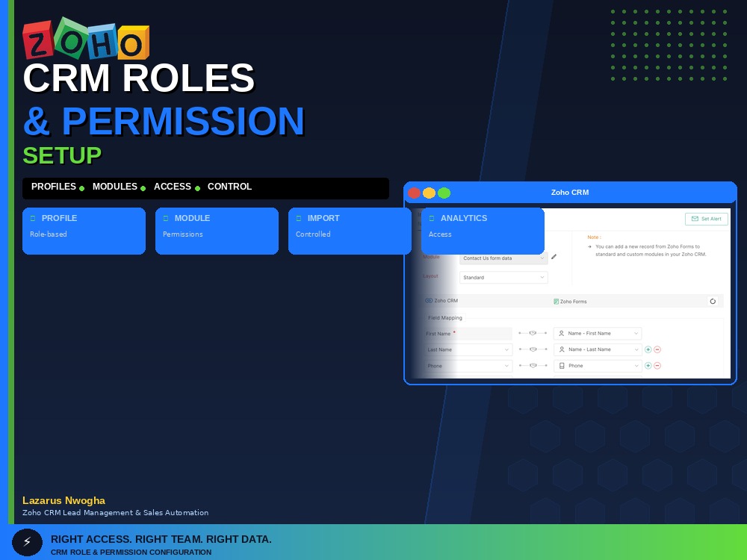The height and width of the screenshot is (560, 747).
Task: Click ACCESS in the black bar
Action: point(173,187)
